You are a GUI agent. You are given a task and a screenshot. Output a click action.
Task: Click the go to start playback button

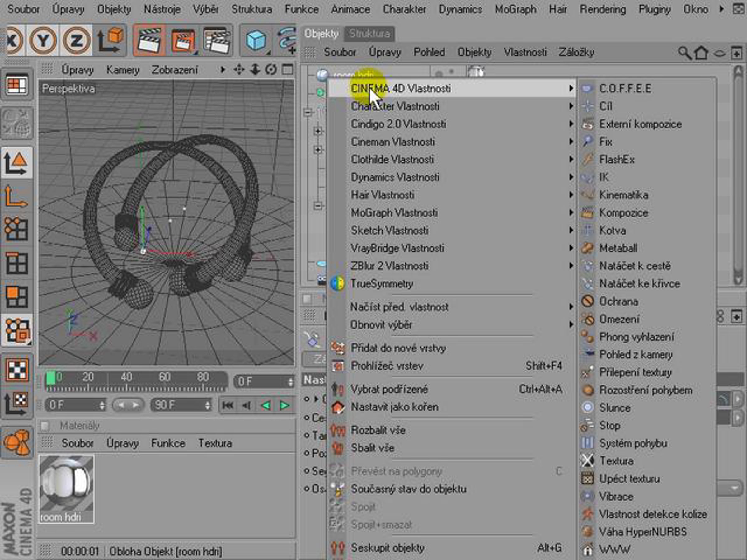228,405
